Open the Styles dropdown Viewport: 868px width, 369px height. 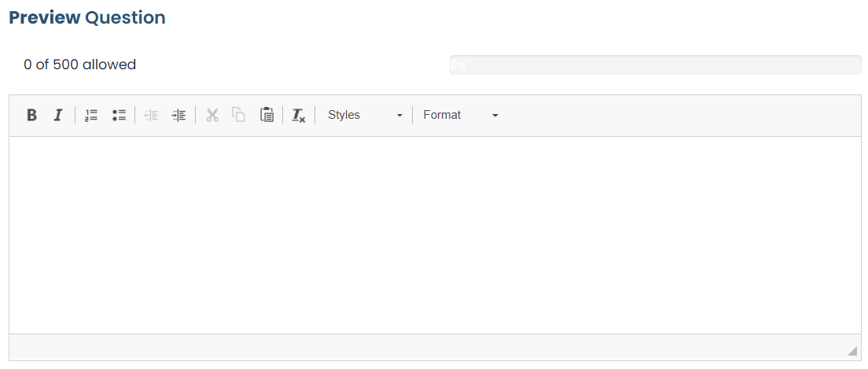[x=364, y=115]
